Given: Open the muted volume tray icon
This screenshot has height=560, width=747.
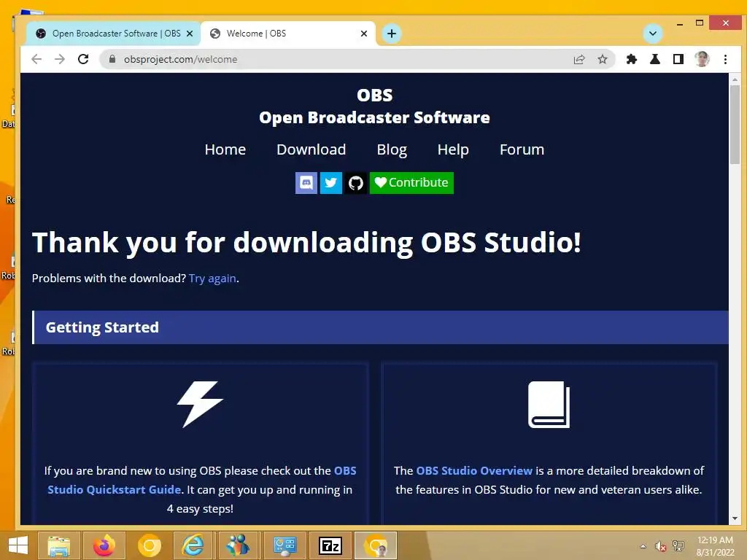Looking at the screenshot, I should click(x=660, y=546).
